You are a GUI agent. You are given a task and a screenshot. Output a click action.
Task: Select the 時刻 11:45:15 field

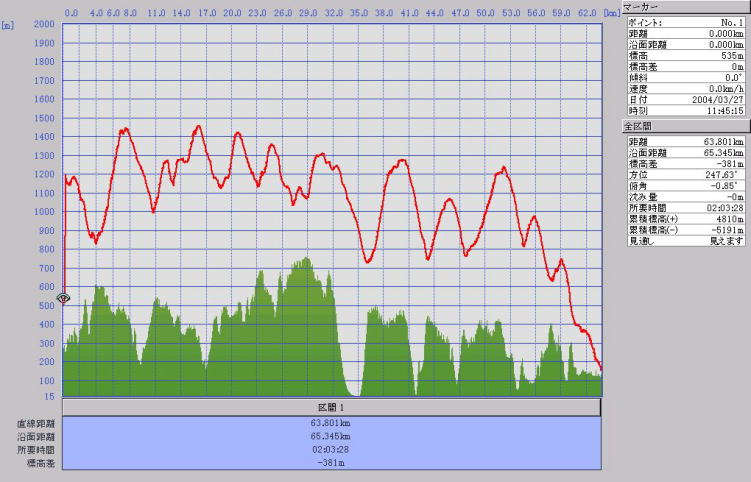(684, 111)
